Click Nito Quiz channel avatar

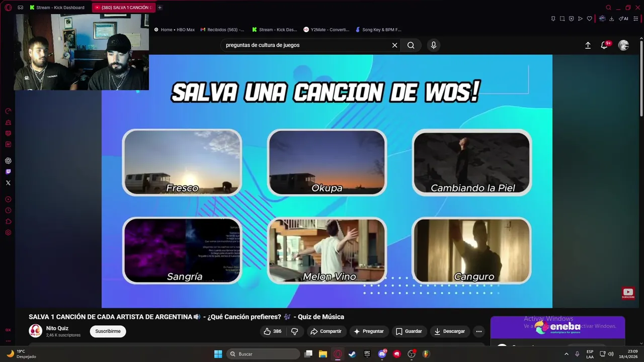(x=35, y=331)
